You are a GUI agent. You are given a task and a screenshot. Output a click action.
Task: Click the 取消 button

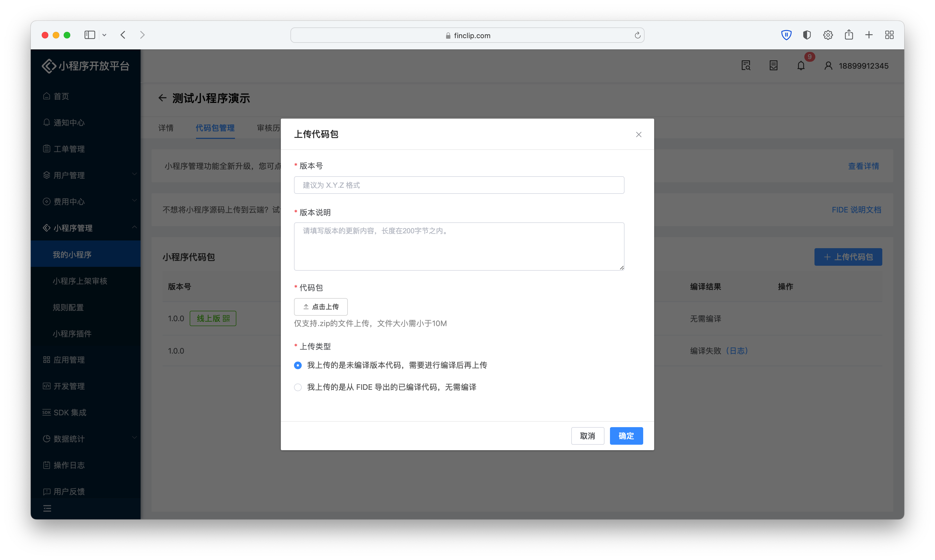point(587,436)
